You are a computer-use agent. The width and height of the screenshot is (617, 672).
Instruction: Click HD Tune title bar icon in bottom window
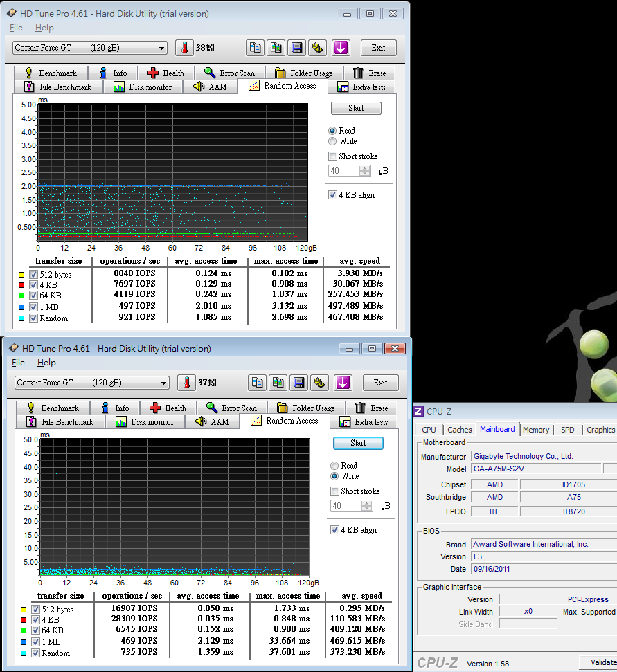pos(14,348)
